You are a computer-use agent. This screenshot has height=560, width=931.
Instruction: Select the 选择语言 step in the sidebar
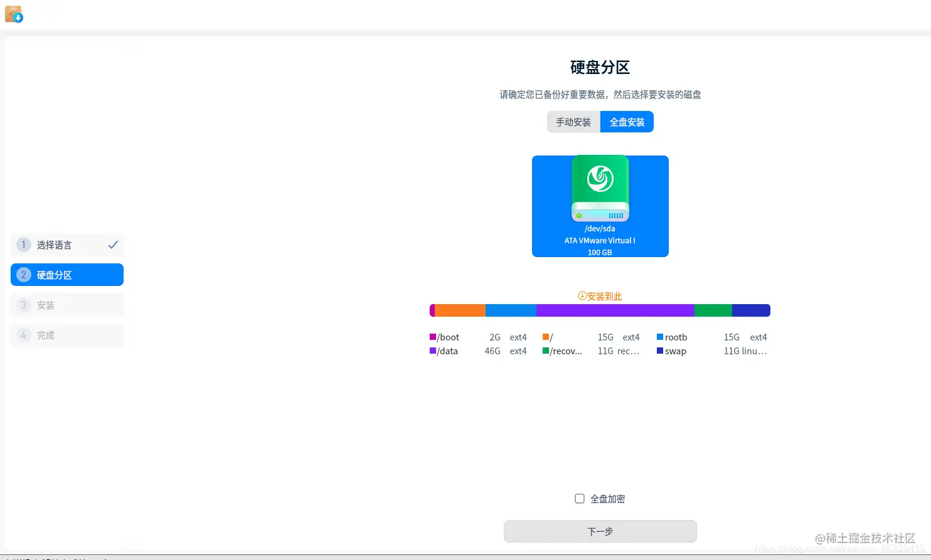pyautogui.click(x=56, y=245)
